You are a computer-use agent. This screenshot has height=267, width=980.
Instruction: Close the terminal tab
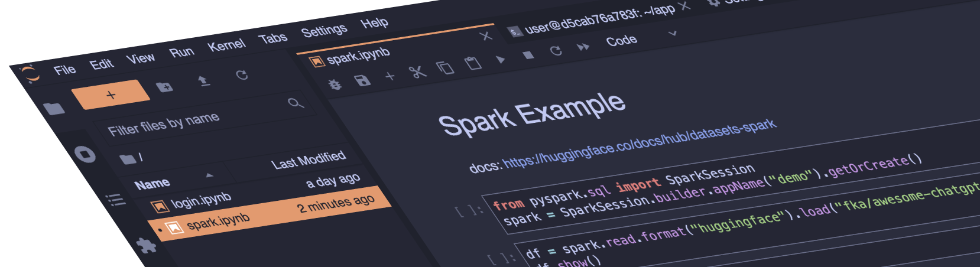[x=684, y=6]
